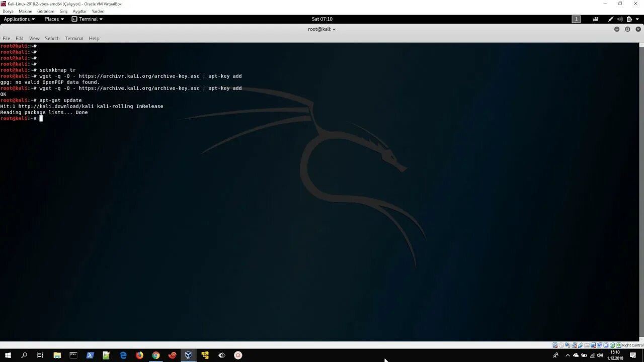
Task: Switch to VirtualBox on taskbar
Action: click(188, 355)
